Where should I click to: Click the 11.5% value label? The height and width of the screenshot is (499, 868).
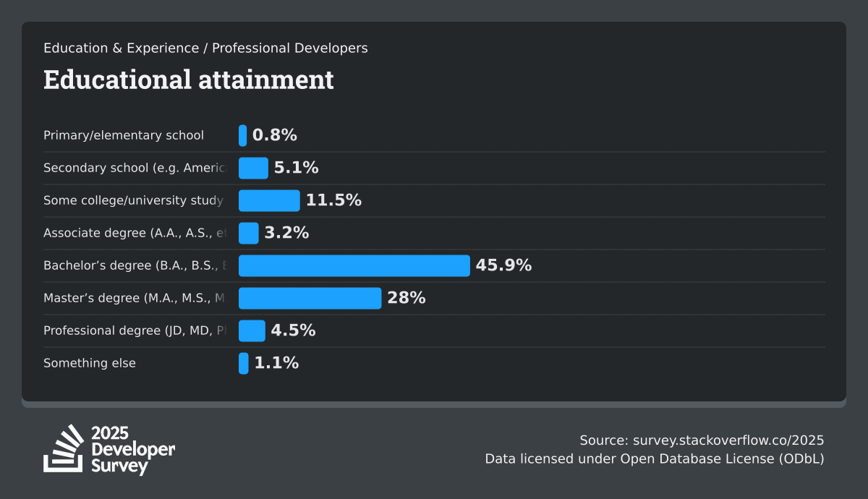(x=333, y=200)
